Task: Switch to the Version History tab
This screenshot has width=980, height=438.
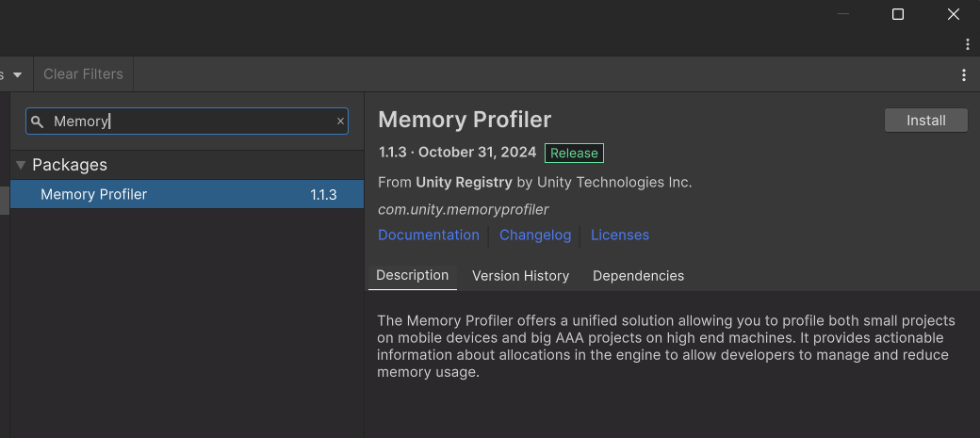Action: 520,276
